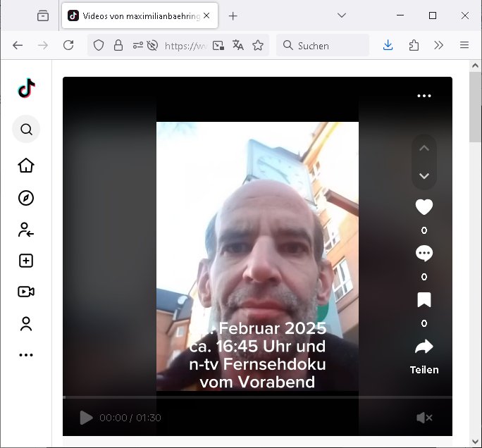
Task: Open the list all tabs dropdown
Action: point(342,15)
